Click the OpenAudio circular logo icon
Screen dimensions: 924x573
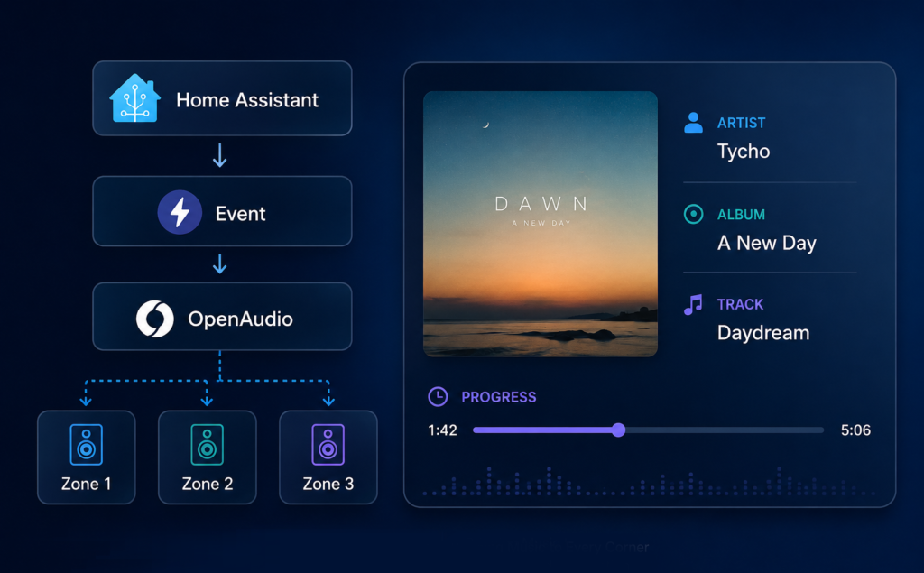[x=155, y=319]
